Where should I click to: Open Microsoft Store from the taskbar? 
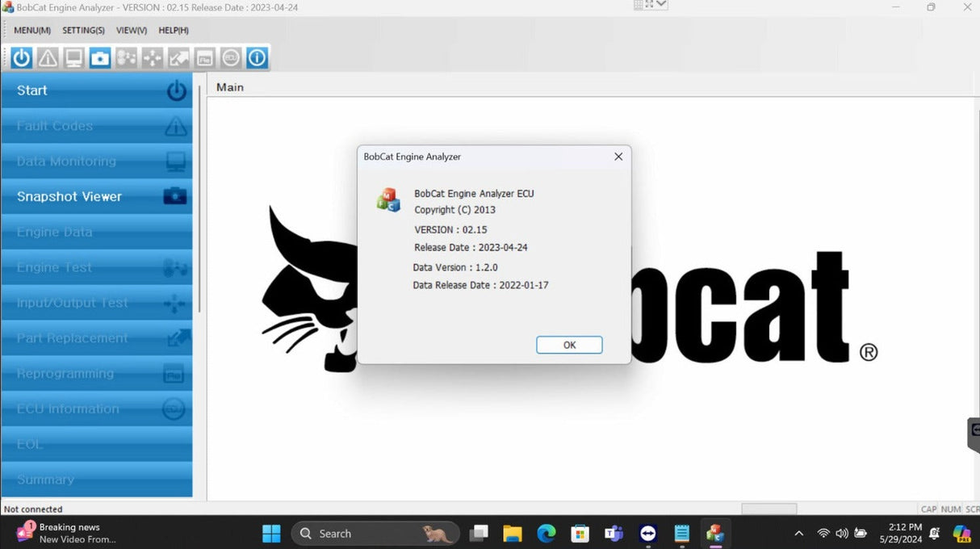tap(580, 534)
